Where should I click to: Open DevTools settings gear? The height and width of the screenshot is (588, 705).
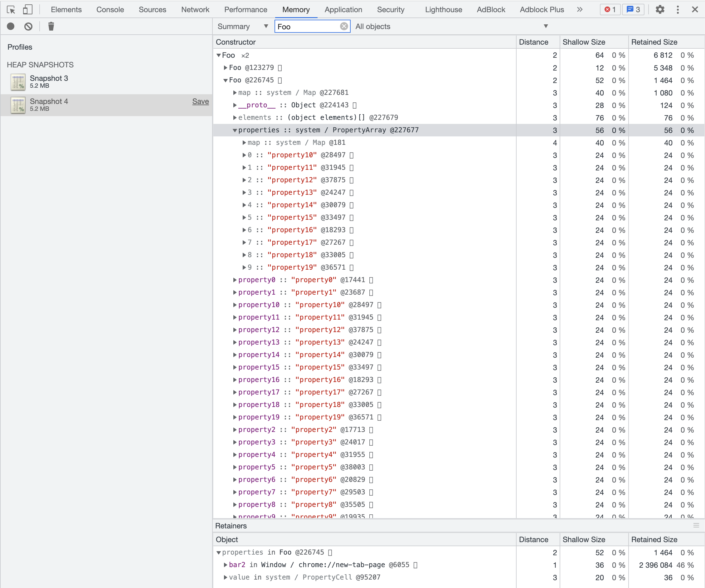coord(660,9)
